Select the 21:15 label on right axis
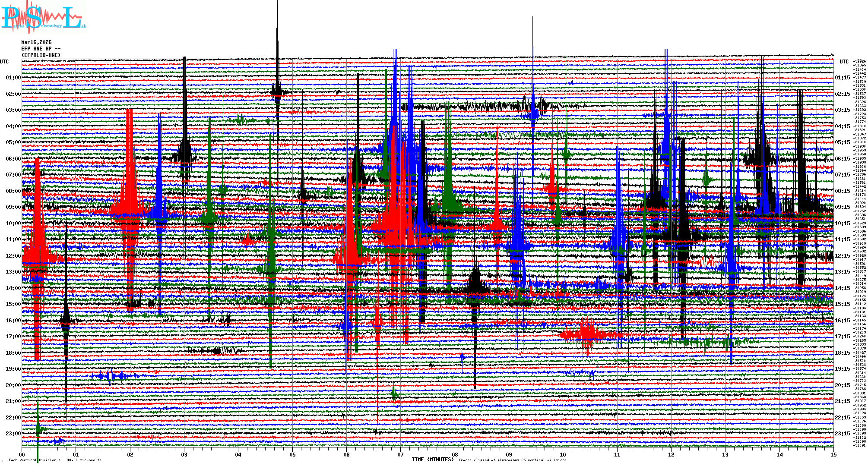 [x=842, y=401]
